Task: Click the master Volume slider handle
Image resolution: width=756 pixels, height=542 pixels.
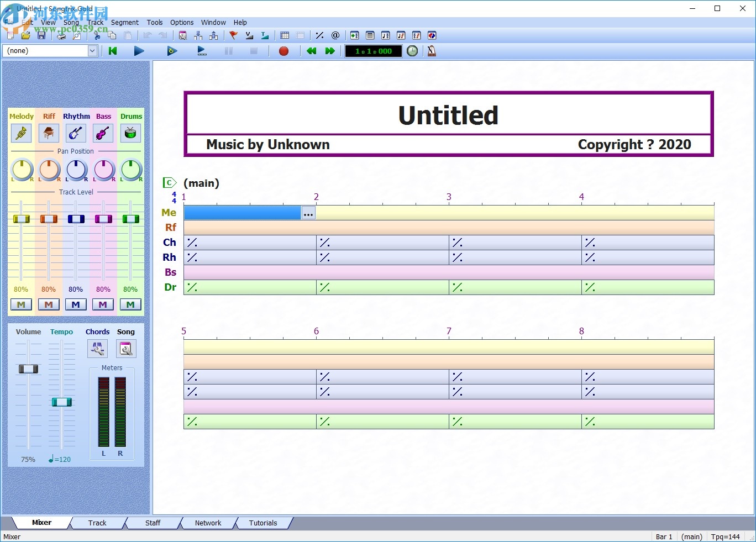Action: (x=28, y=369)
